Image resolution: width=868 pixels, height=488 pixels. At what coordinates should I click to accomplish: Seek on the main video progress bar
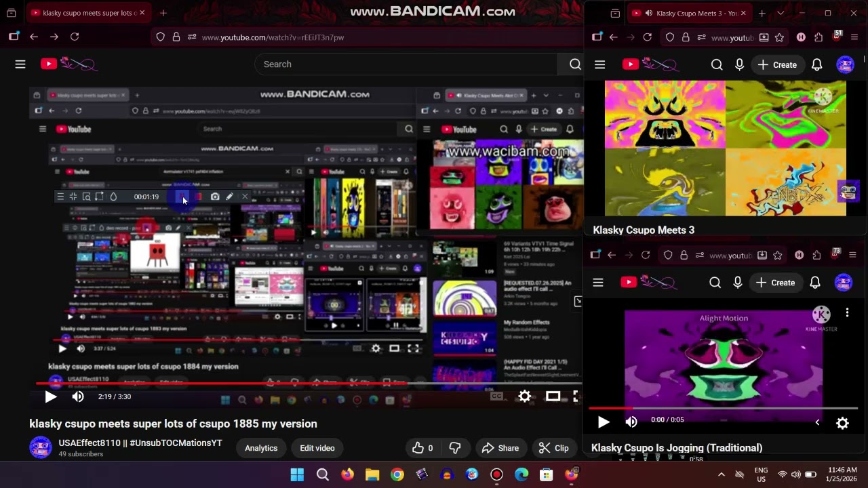pyautogui.click(x=309, y=383)
